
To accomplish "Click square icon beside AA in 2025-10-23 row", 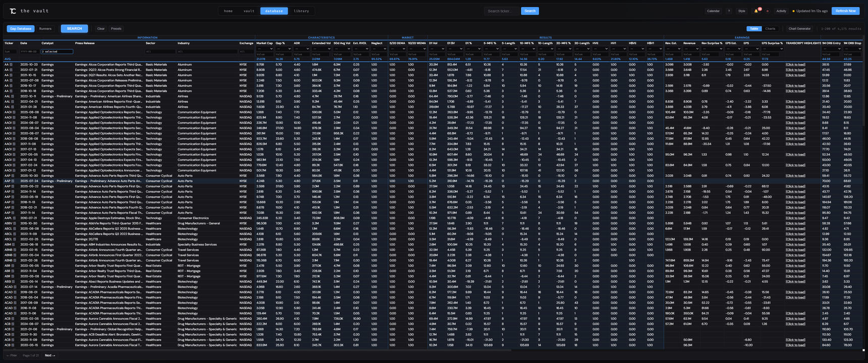I will [x=11, y=65].
